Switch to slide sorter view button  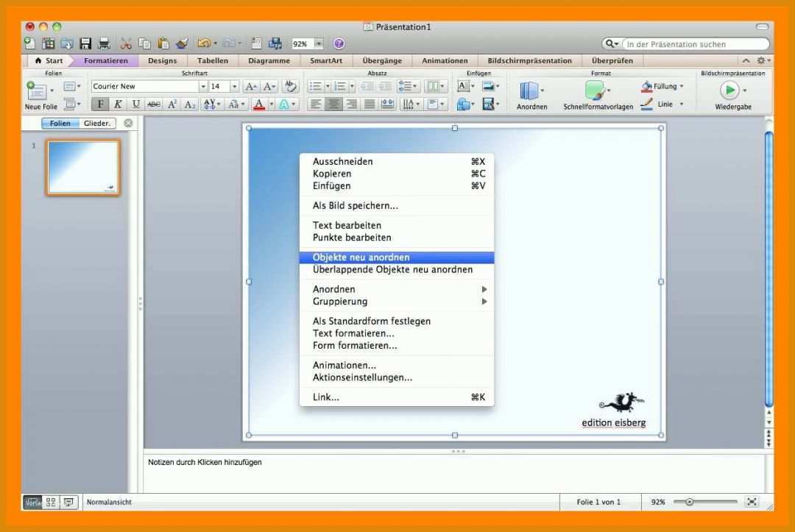[51, 502]
